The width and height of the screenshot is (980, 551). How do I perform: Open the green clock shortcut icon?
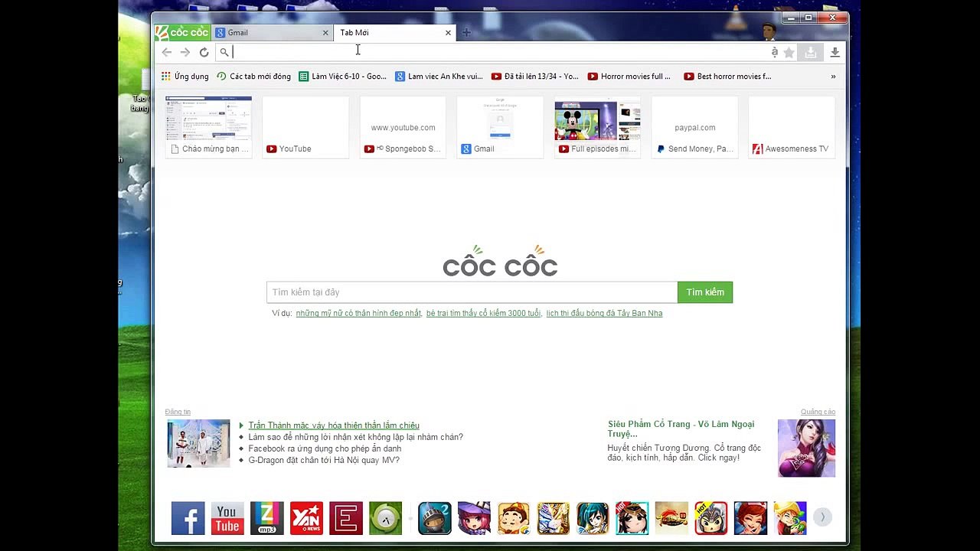[x=385, y=518]
